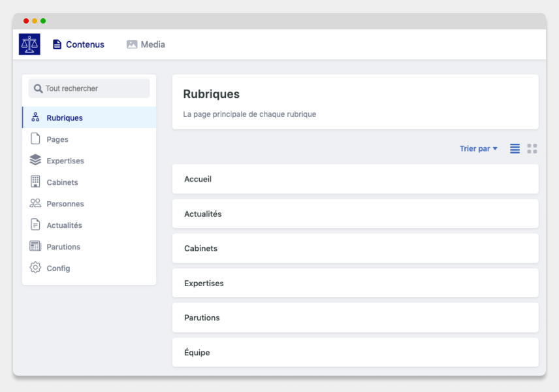Open the Rubriques sidebar icon
Image resolution: width=559 pixels, height=392 pixels.
point(35,118)
